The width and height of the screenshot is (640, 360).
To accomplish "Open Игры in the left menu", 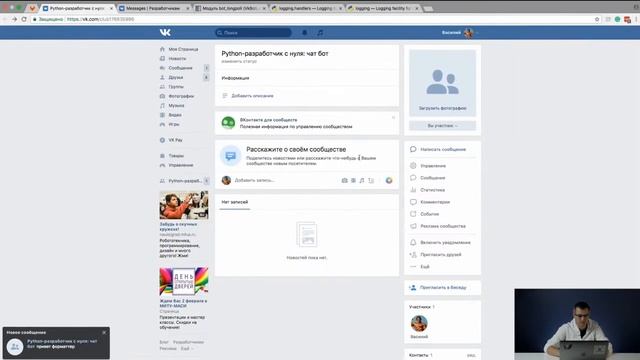I will coord(174,124).
